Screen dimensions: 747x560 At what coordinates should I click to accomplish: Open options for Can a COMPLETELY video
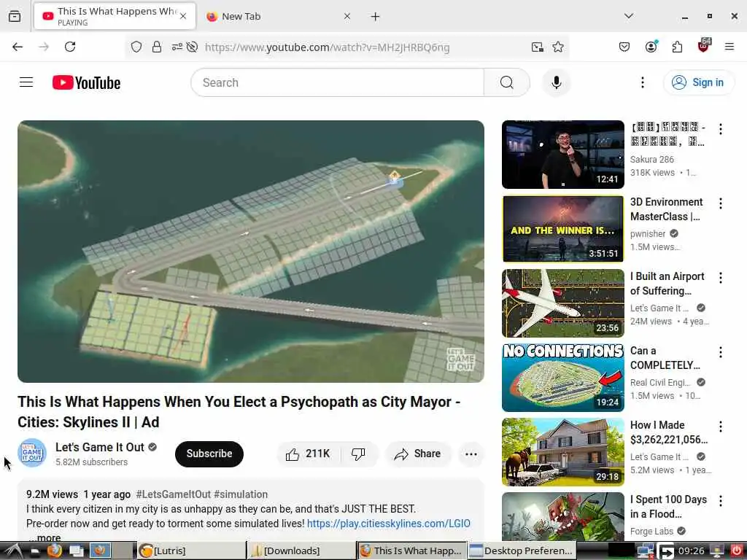(720, 352)
